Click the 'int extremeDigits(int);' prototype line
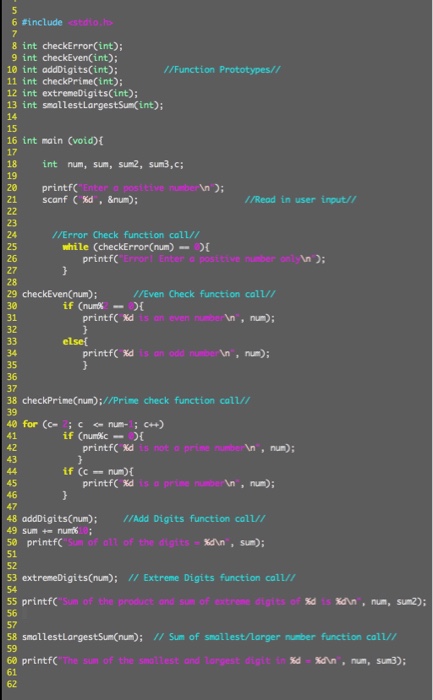433x700 pixels. pos(80,93)
